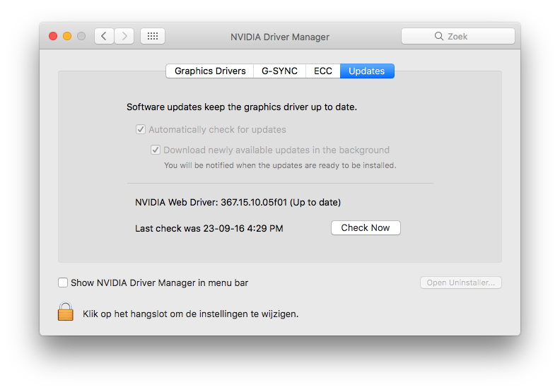Enable Show NVIDIA Driver Manager in menu bar
The image size is (560, 392).
tap(63, 283)
